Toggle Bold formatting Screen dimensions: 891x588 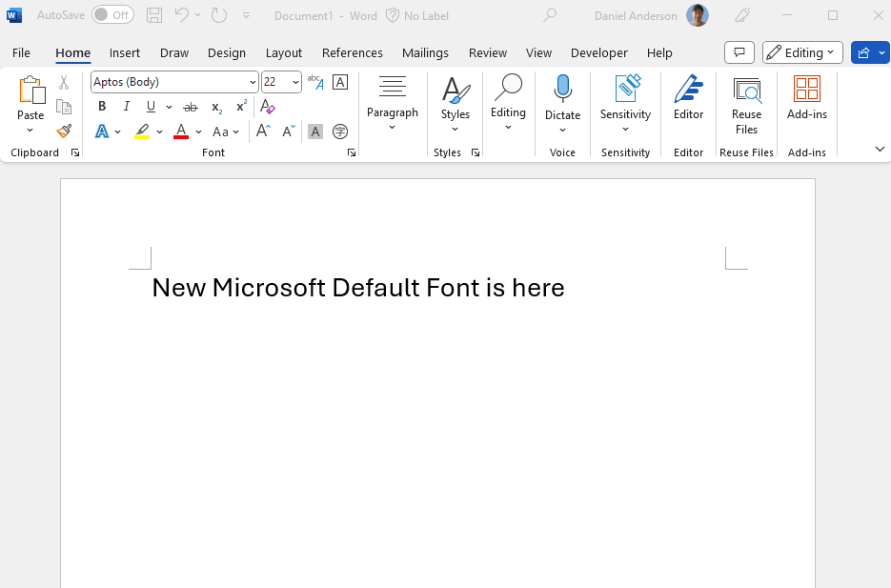102,106
